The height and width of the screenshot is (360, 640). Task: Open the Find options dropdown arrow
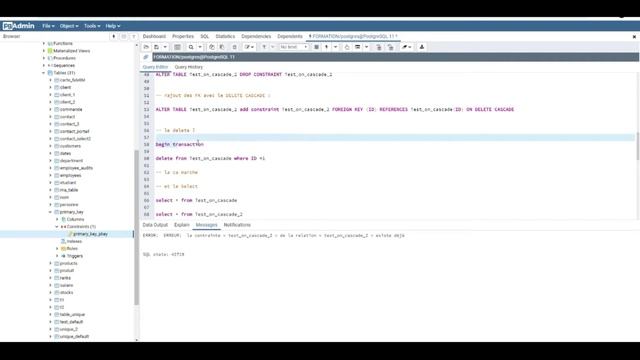point(200,47)
